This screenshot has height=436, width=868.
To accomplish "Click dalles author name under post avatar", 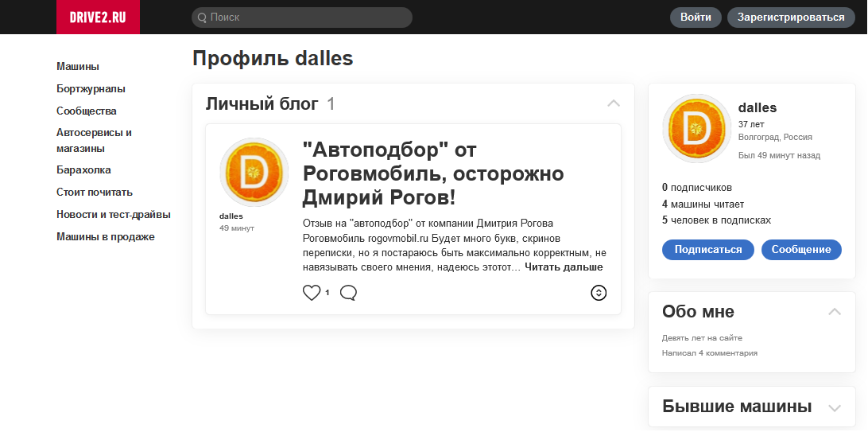I will (231, 216).
